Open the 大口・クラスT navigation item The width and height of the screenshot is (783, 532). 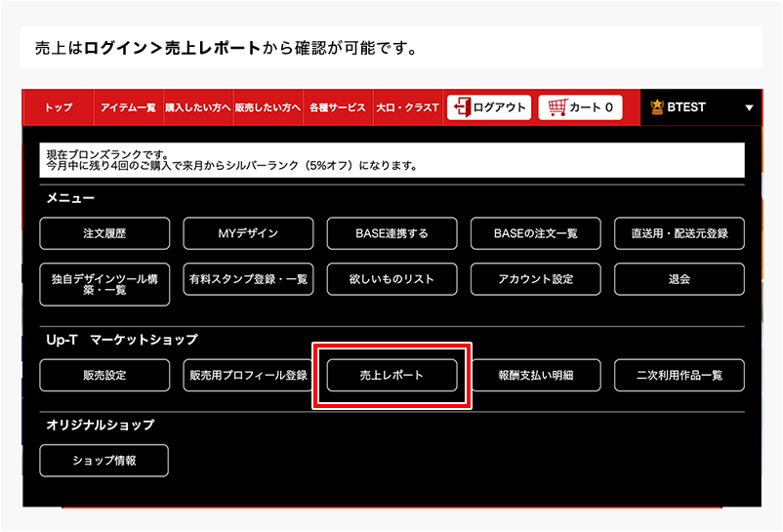407,107
